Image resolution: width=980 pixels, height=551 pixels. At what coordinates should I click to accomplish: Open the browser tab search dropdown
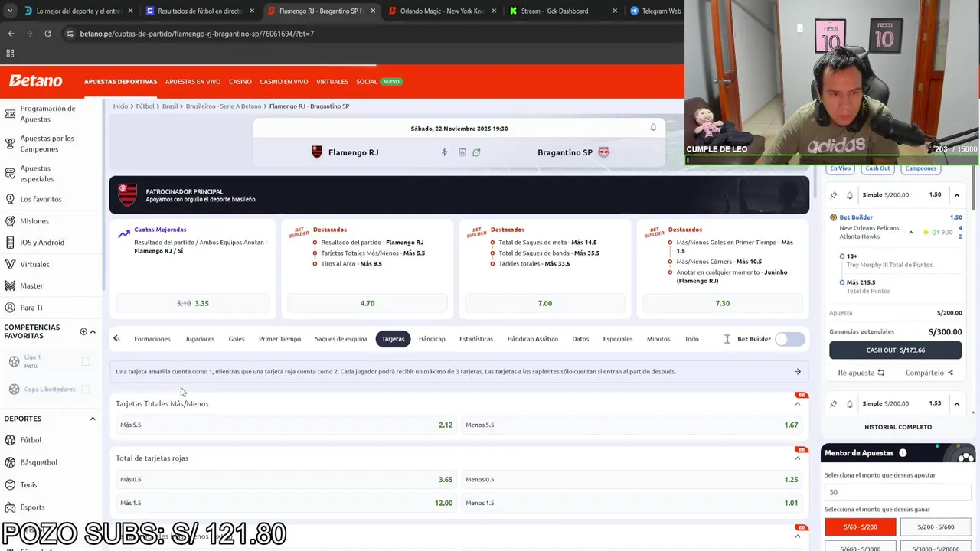click(10, 11)
